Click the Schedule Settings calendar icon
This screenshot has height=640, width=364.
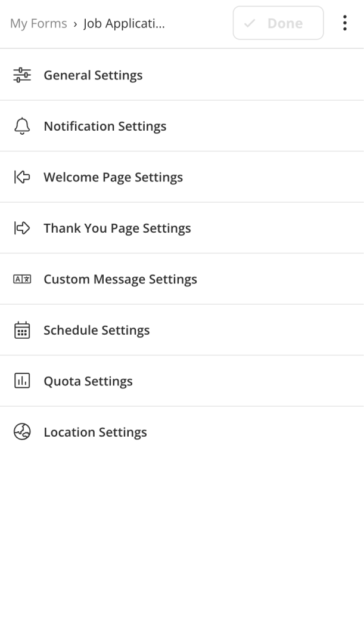tap(21, 330)
